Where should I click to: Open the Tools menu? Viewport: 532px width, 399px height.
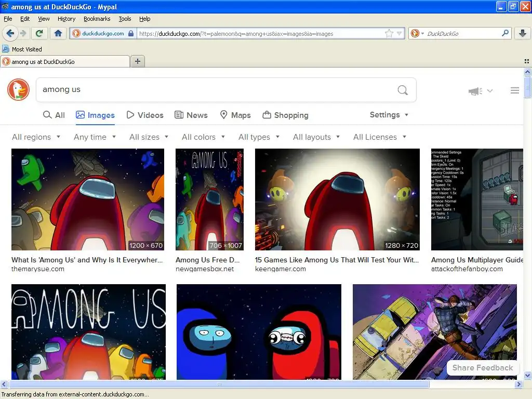(x=125, y=19)
